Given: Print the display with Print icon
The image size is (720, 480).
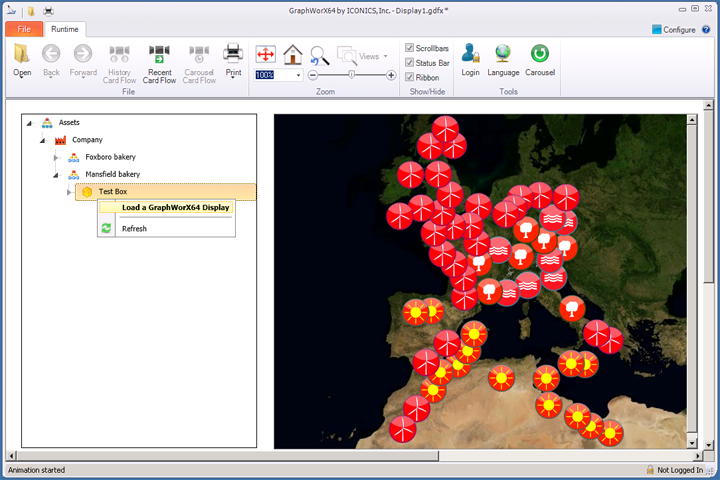Looking at the screenshot, I should (233, 54).
